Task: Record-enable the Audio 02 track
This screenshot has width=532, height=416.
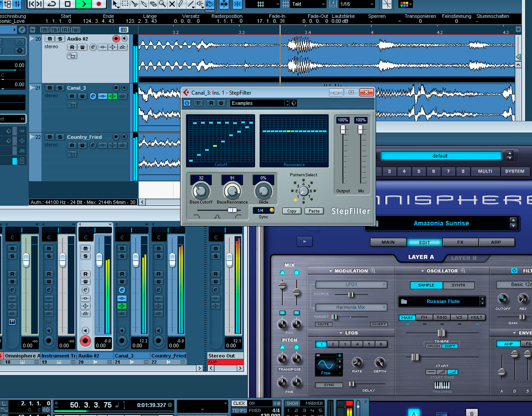Action: tap(116, 39)
